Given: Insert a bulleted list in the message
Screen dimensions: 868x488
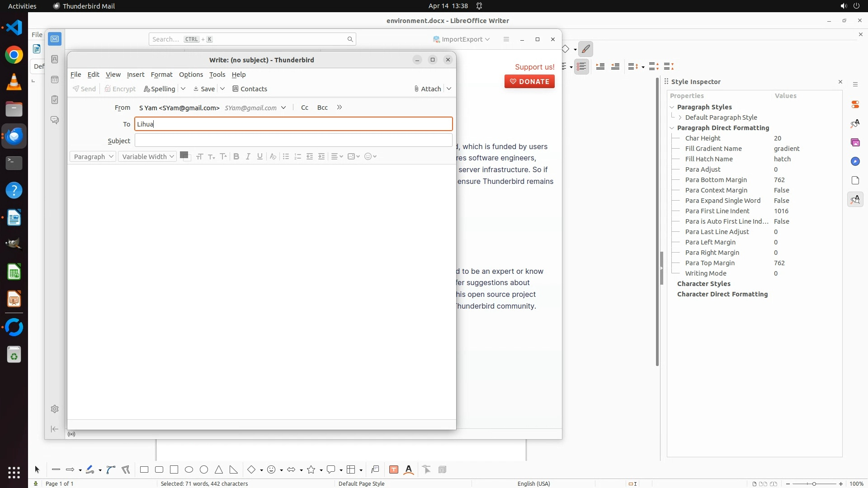Looking at the screenshot, I should click(x=286, y=156).
